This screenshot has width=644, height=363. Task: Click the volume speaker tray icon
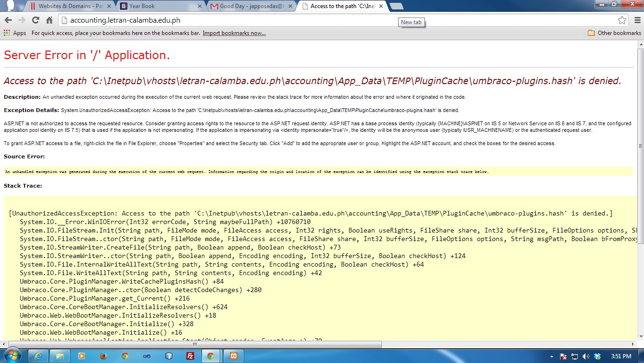[x=586, y=356]
